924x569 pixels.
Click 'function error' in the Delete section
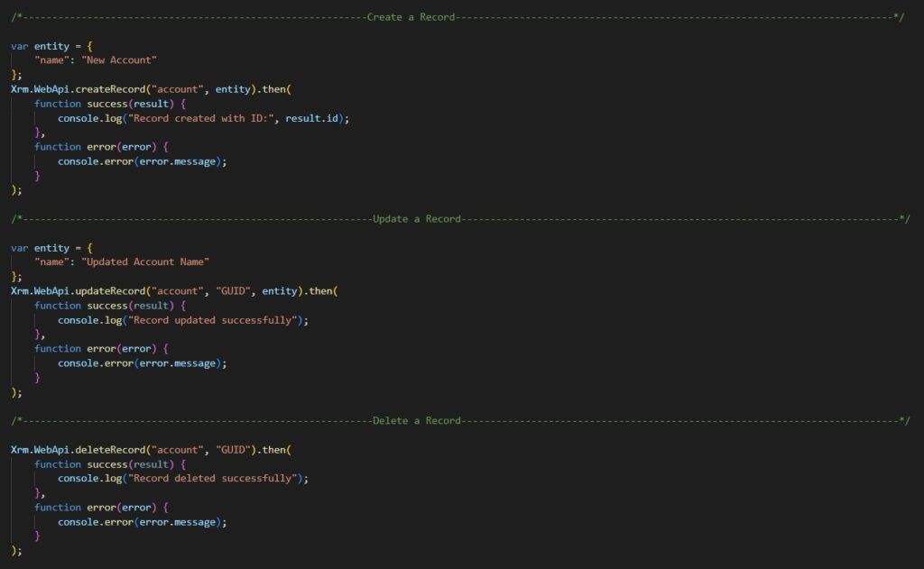[x=75, y=507]
